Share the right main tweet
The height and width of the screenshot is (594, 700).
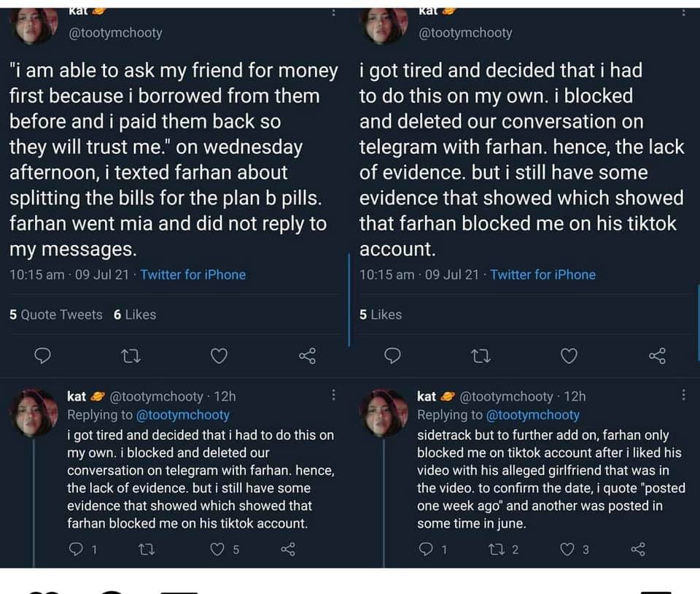click(x=657, y=356)
